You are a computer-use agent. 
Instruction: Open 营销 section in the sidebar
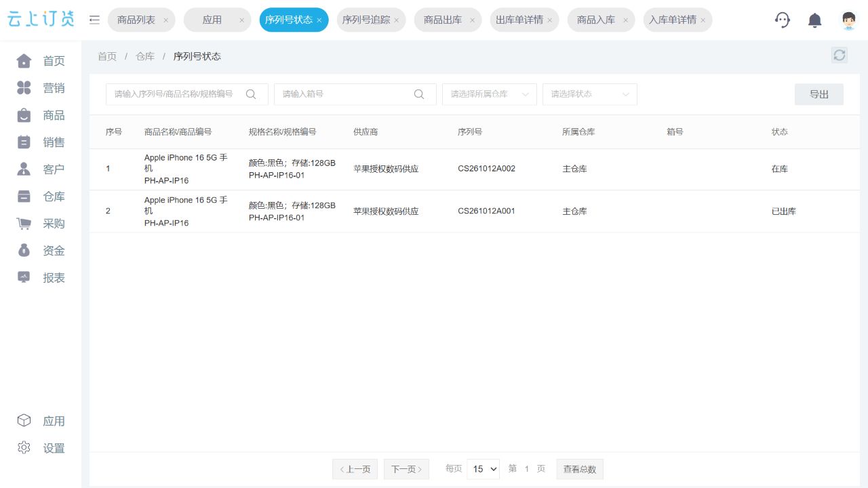tap(41, 88)
